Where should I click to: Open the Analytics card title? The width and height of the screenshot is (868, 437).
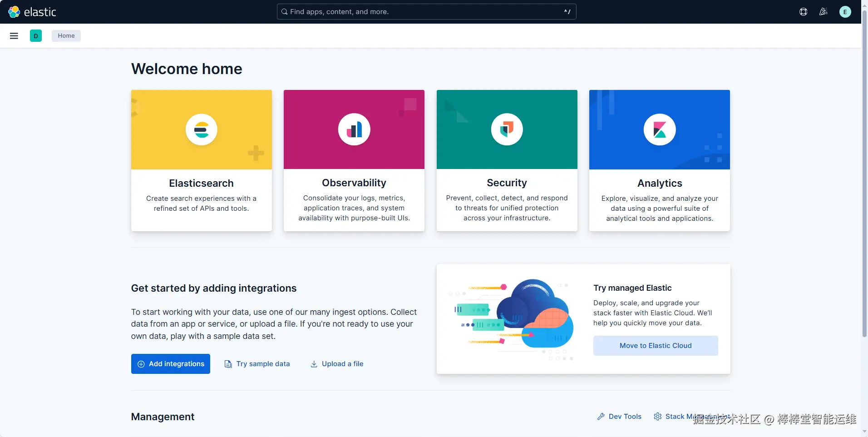660,183
